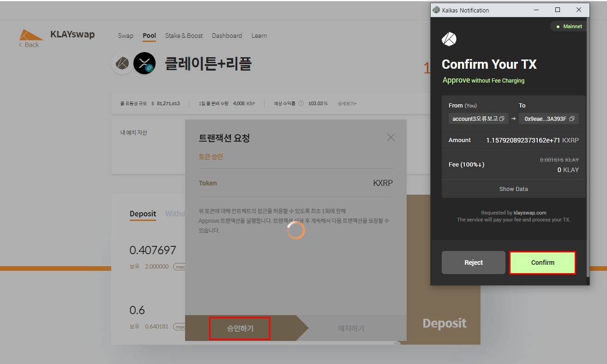Expand pool details via 상세보기+

point(347,103)
